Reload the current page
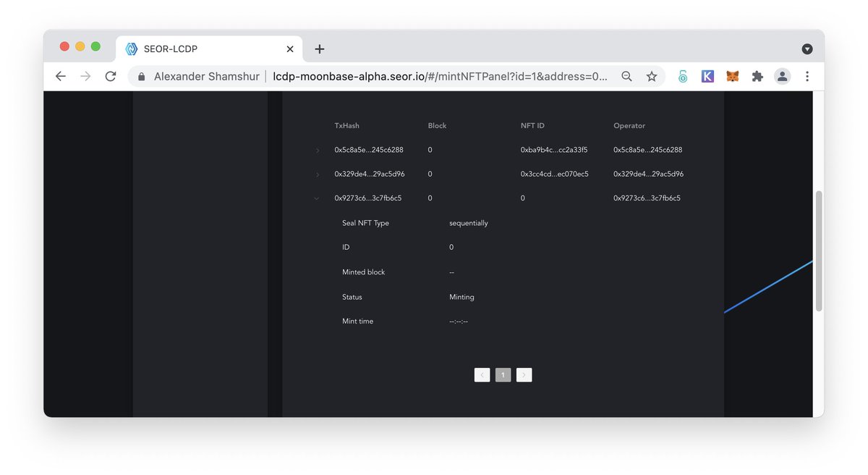 coord(111,76)
